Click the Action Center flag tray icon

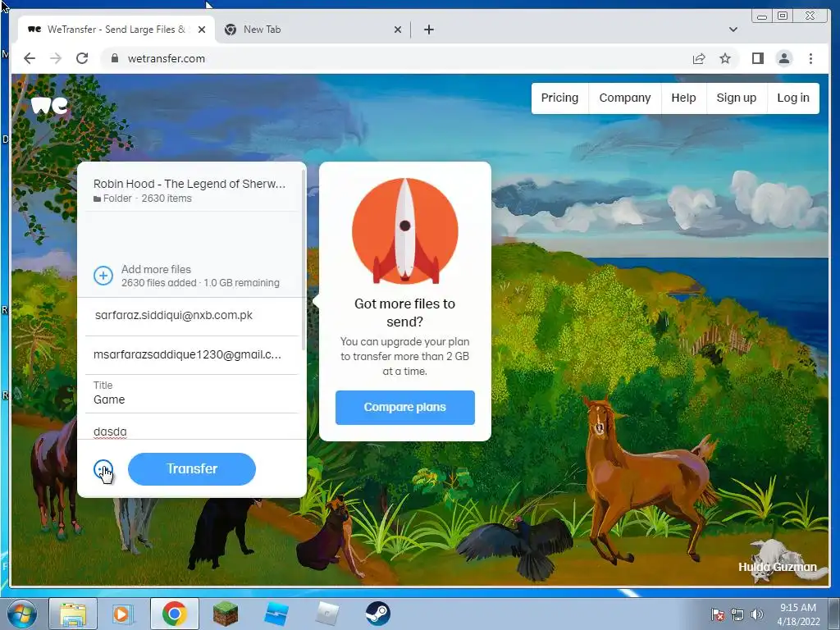[x=717, y=614]
